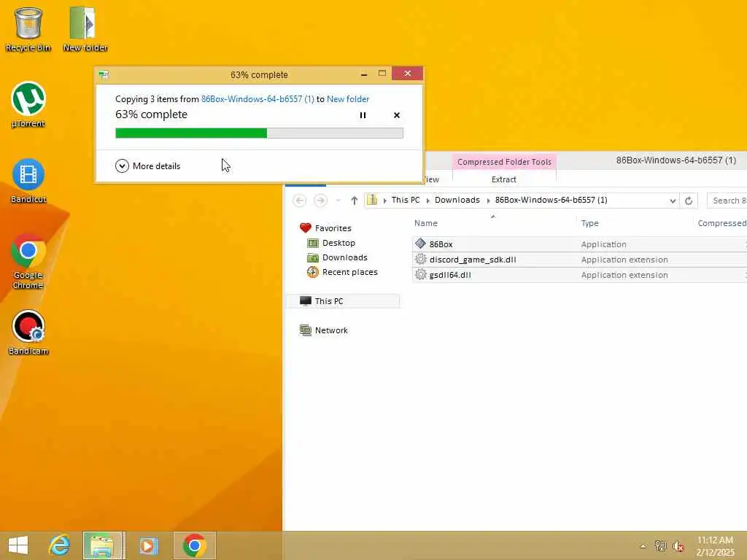Switch to File Explorer on the taskbar

pos(104,545)
